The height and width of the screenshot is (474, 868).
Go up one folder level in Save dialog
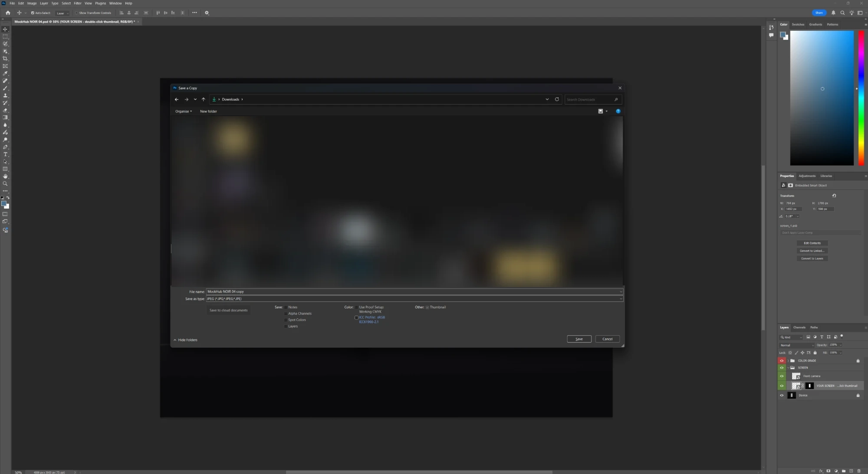point(203,99)
